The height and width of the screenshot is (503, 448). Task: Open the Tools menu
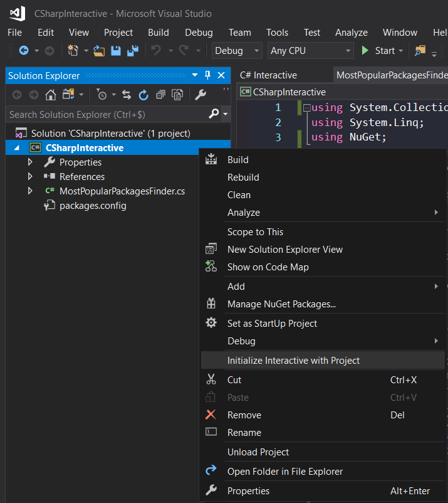(277, 33)
